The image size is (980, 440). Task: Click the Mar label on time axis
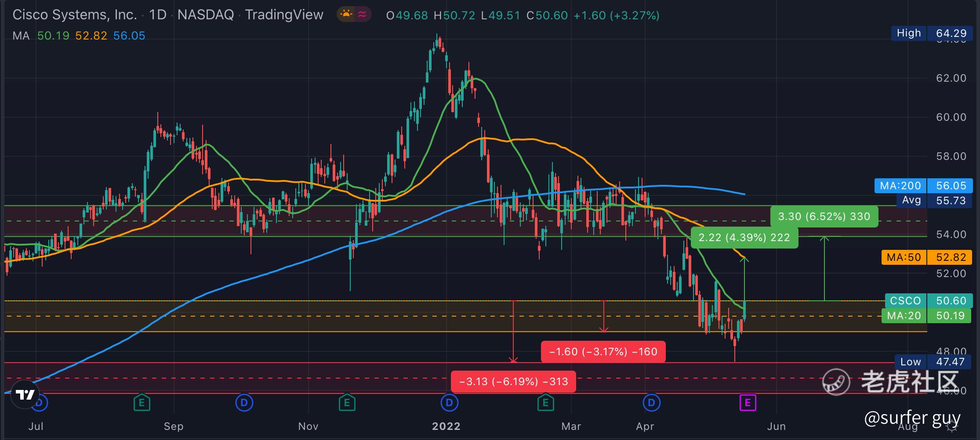pos(571,426)
